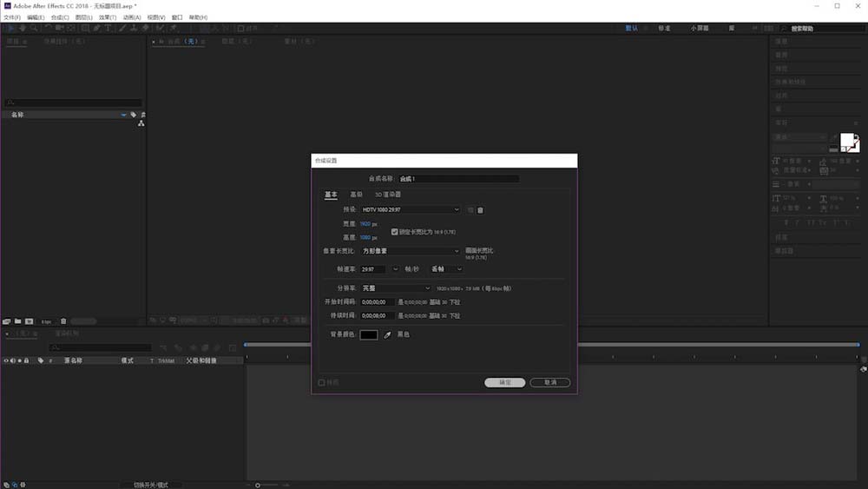The image size is (868, 489).
Task: Click the project flowchart view icon
Action: [141, 124]
